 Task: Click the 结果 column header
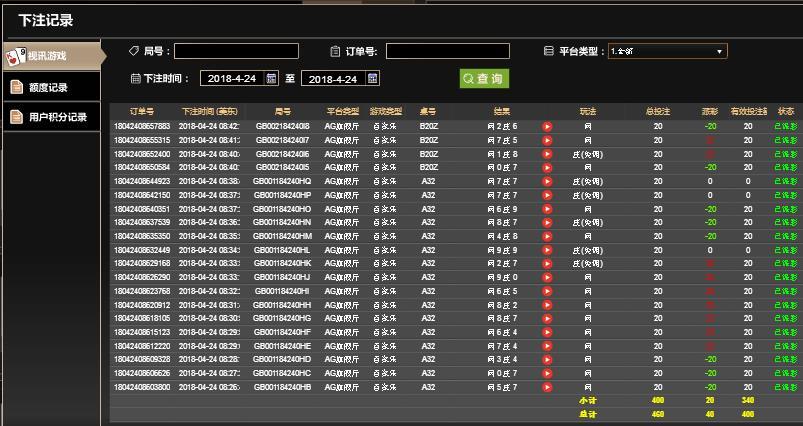click(x=502, y=111)
